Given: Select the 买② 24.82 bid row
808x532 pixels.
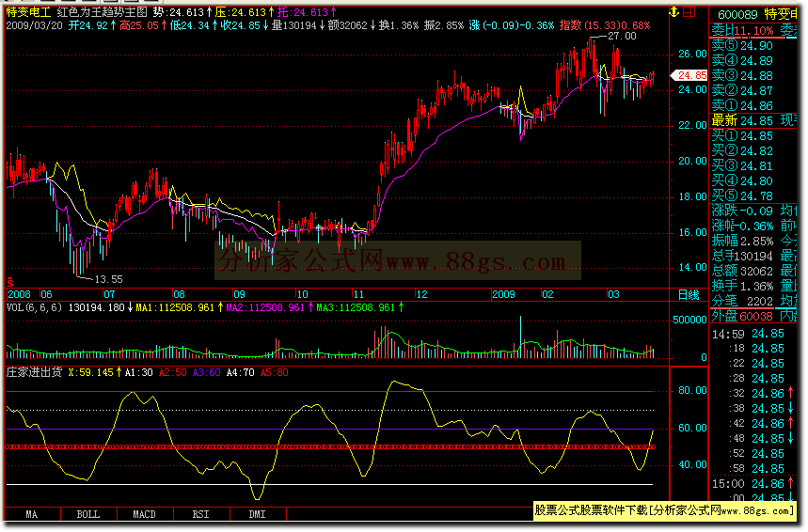Looking at the screenshot, I should tap(742, 151).
